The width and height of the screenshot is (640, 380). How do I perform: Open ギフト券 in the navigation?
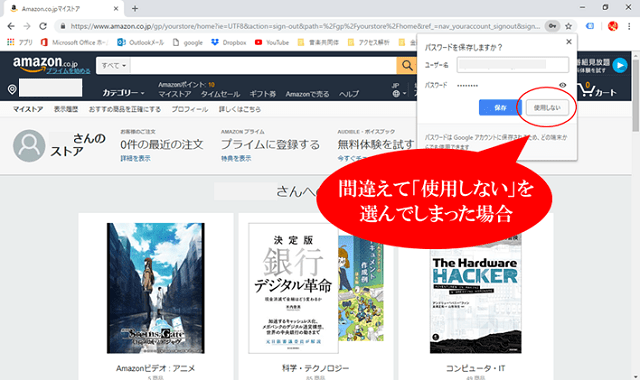pos(262,94)
